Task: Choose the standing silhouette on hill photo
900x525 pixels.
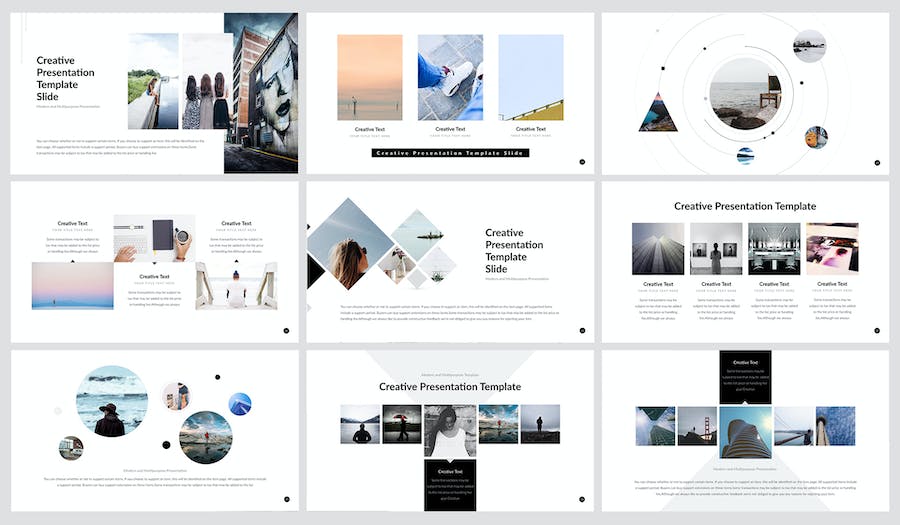Action: pyautogui.click(x=540, y=424)
